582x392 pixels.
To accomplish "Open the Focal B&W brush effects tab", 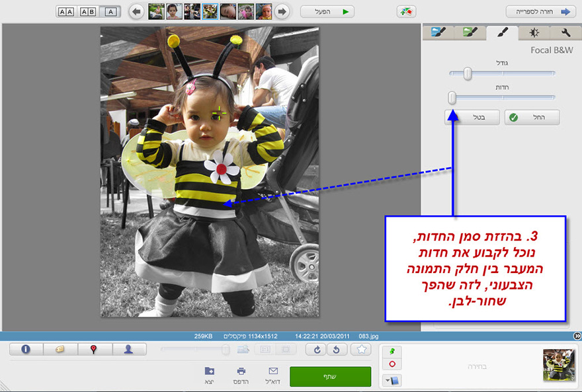I will [501, 32].
